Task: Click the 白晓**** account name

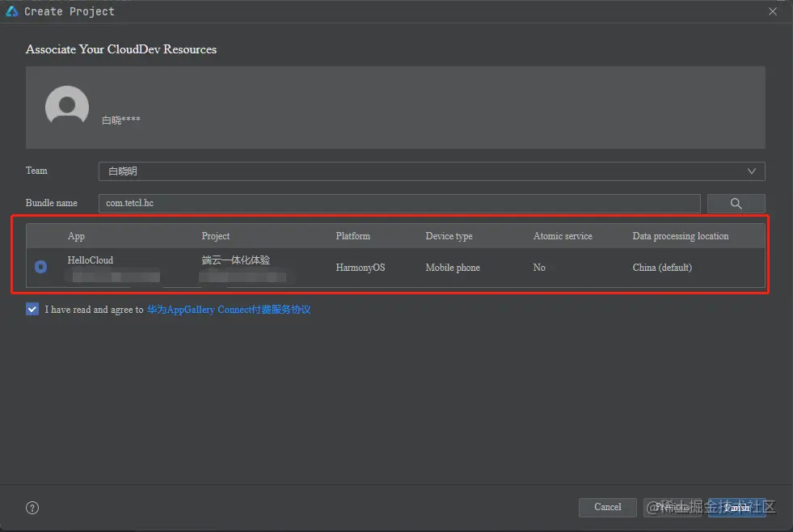Action: (121, 120)
